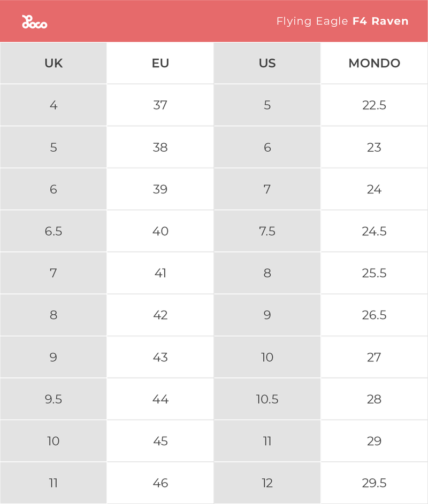Select the US column header

pos(267,63)
